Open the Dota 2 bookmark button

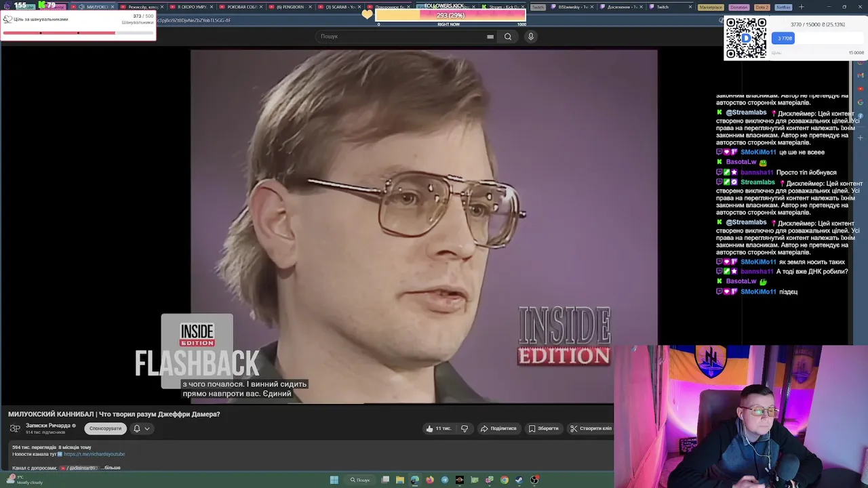762,7
